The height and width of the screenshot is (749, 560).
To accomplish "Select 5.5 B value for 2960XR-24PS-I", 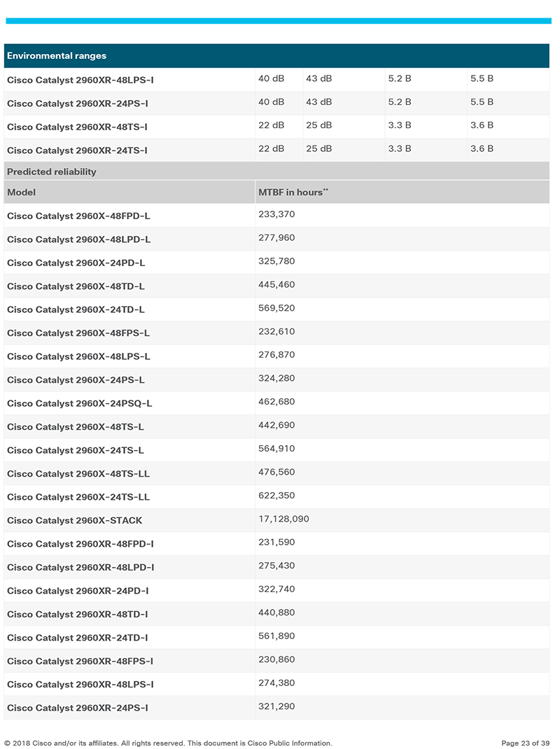I will [x=482, y=102].
